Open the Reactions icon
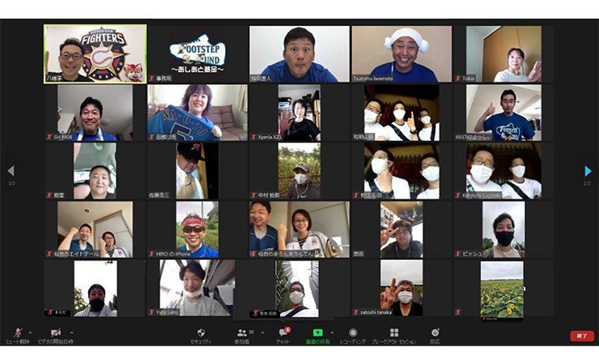The height and width of the screenshot is (364, 599). [x=435, y=332]
